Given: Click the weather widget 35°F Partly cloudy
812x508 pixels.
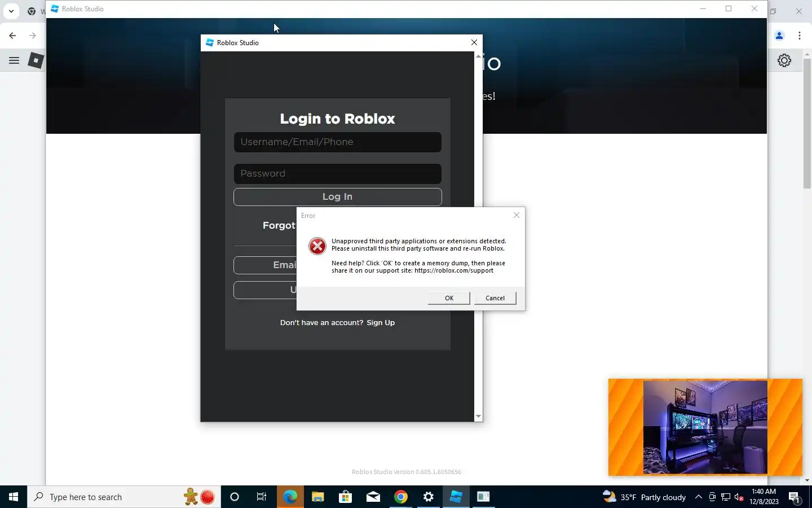Looking at the screenshot, I should (644, 497).
